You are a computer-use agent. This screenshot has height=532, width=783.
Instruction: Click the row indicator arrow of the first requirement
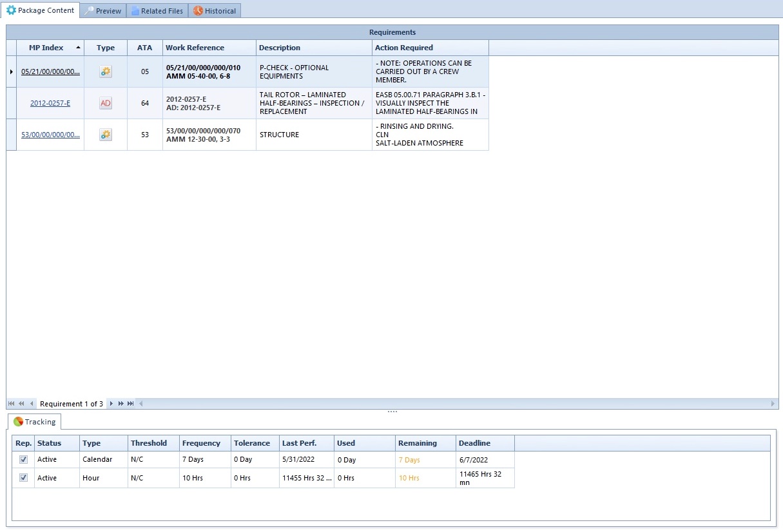tap(11, 71)
